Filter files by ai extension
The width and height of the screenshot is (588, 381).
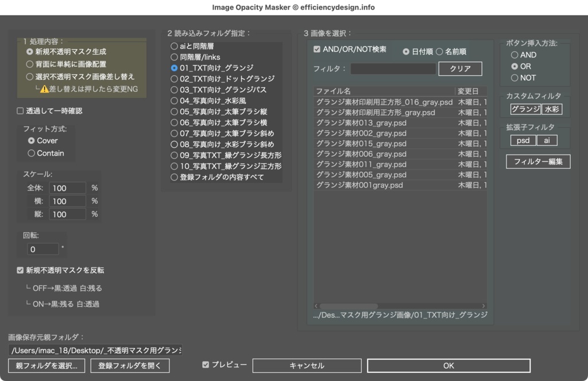click(547, 140)
